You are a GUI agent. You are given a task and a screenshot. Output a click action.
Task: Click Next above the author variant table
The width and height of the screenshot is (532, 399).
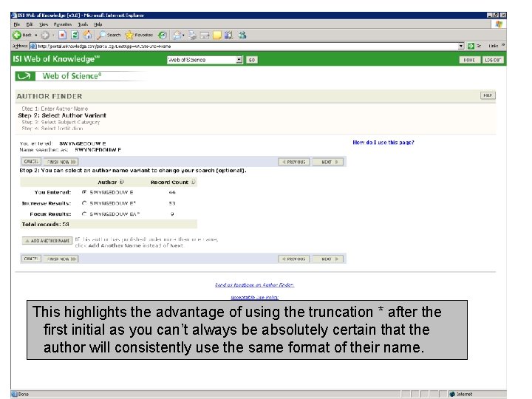click(x=328, y=162)
